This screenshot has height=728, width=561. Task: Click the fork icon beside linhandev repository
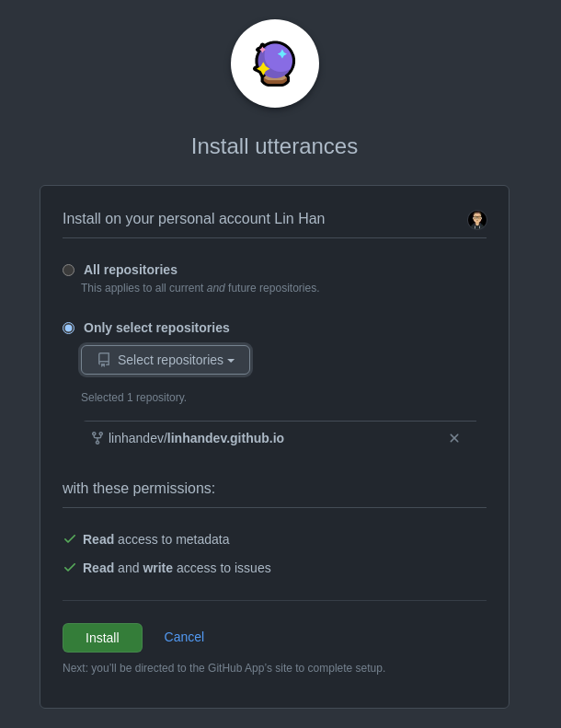pos(97,438)
